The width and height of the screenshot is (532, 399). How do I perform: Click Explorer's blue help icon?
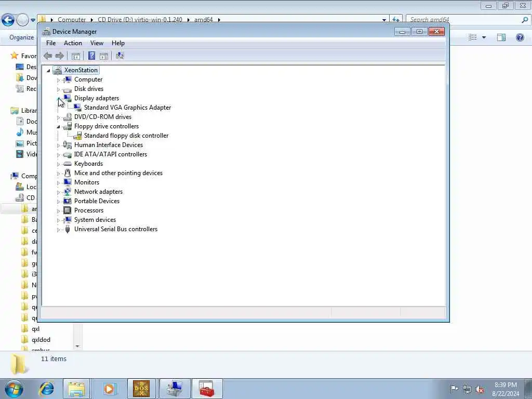tap(520, 37)
